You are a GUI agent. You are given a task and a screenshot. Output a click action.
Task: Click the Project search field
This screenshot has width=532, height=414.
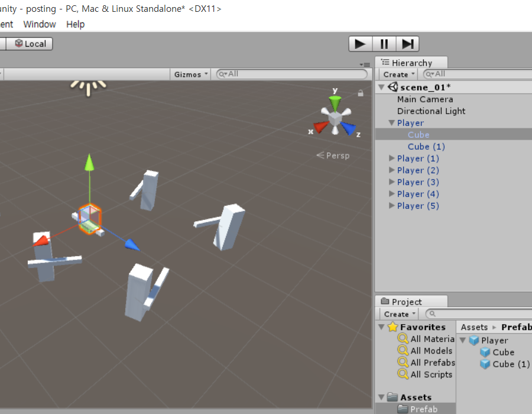[479, 313]
